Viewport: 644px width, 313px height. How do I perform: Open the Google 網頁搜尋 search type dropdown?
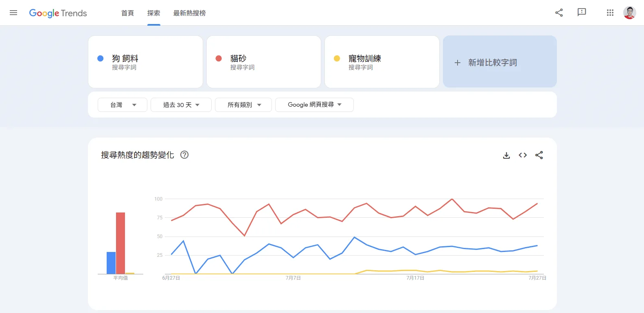314,105
